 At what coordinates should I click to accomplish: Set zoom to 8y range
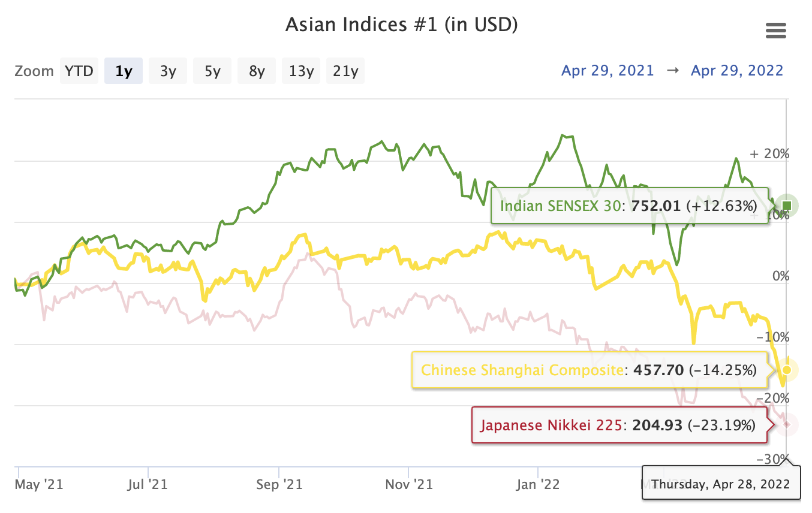(257, 71)
